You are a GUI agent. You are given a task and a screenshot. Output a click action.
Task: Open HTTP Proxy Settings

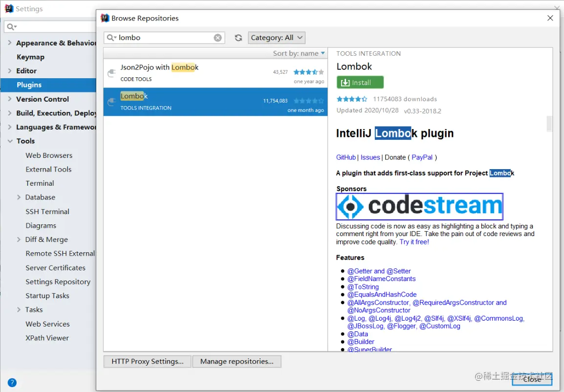[148, 361]
